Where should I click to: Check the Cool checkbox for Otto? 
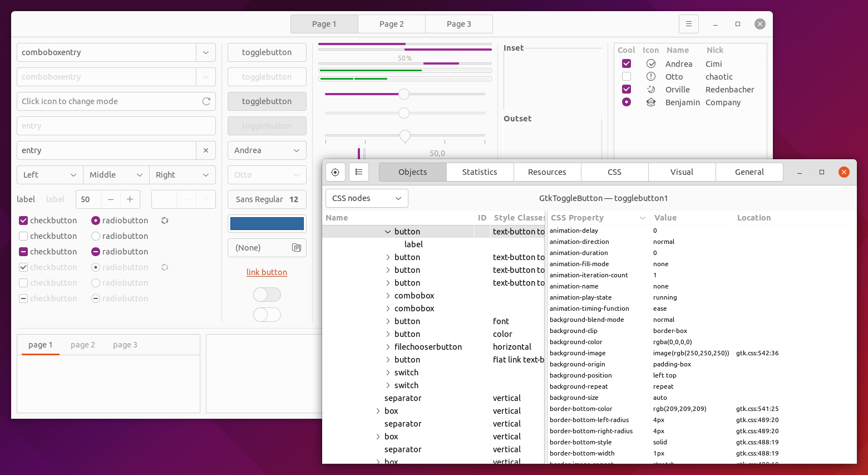click(x=627, y=77)
